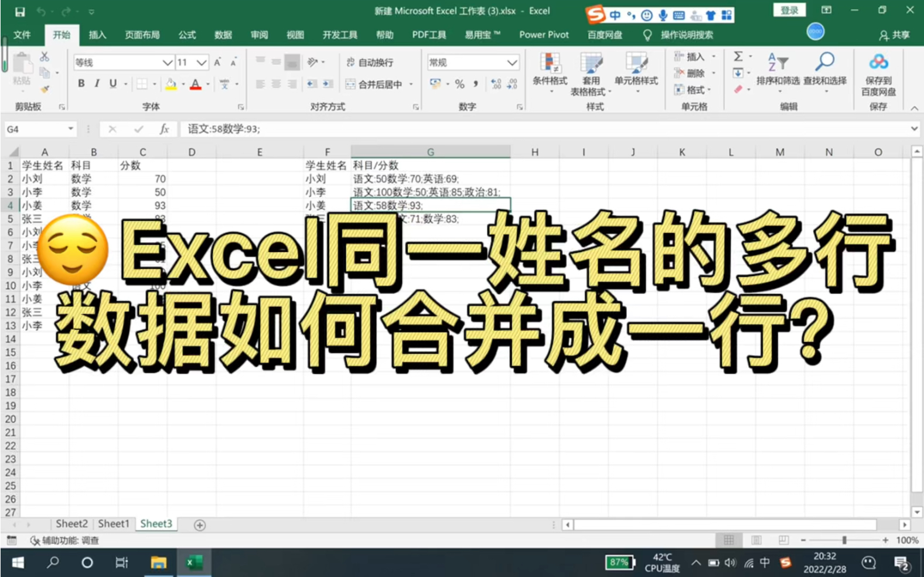Viewport: 924px width, 577px height.
Task: Apply comma style format
Action: point(476,84)
